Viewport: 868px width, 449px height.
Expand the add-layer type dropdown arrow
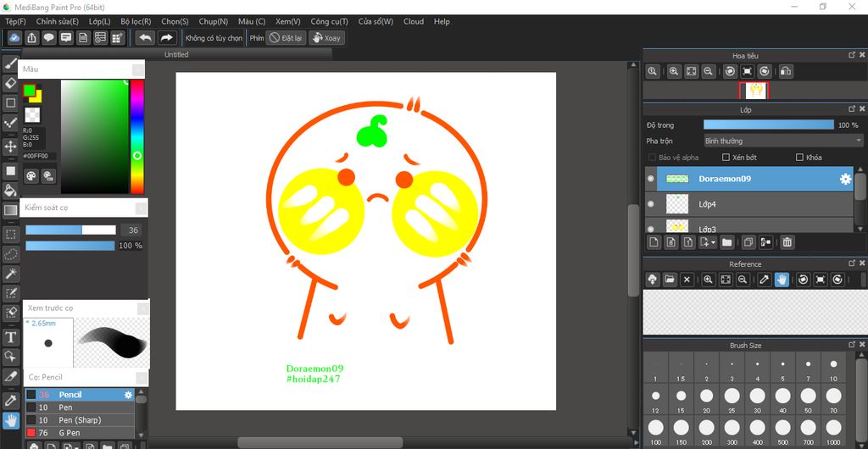point(713,242)
